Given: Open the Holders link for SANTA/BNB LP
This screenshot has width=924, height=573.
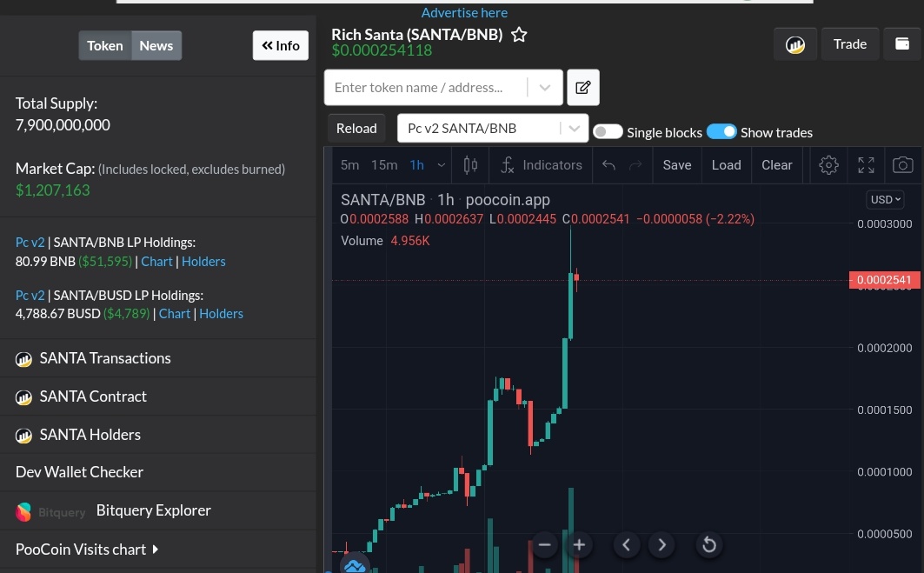Looking at the screenshot, I should click(203, 261).
